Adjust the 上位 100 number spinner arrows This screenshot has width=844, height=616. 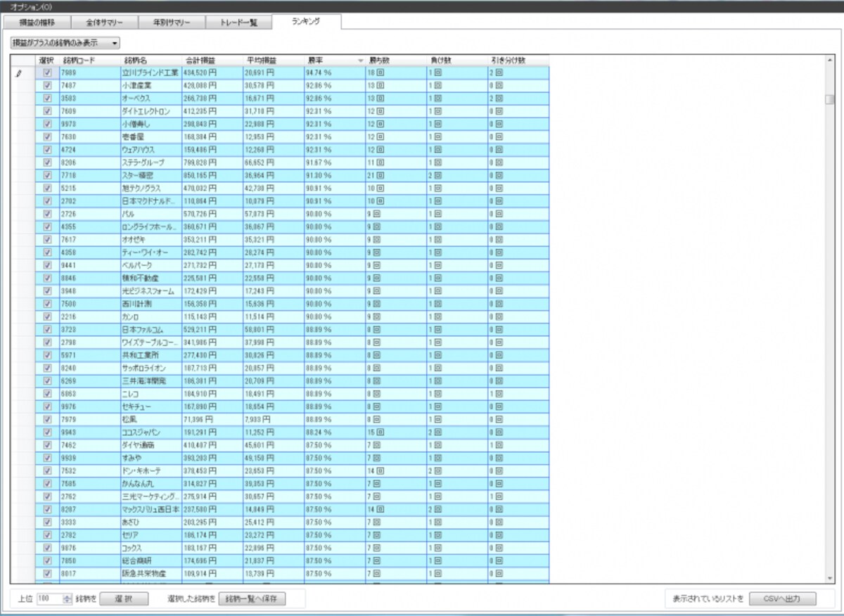[x=68, y=599]
